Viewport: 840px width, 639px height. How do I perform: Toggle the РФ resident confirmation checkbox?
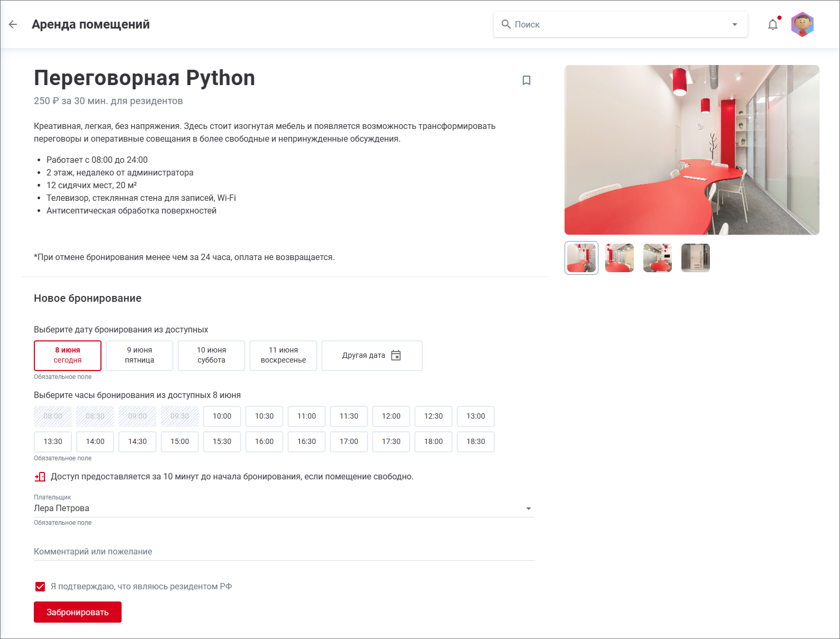click(x=40, y=587)
